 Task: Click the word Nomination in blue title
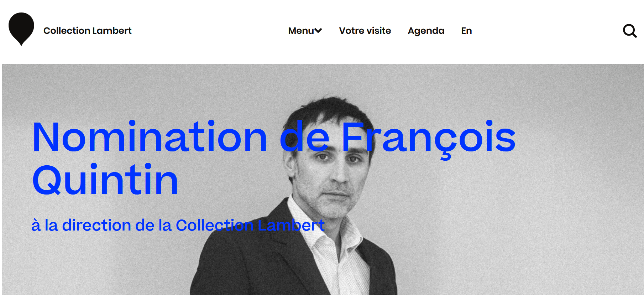(150, 137)
